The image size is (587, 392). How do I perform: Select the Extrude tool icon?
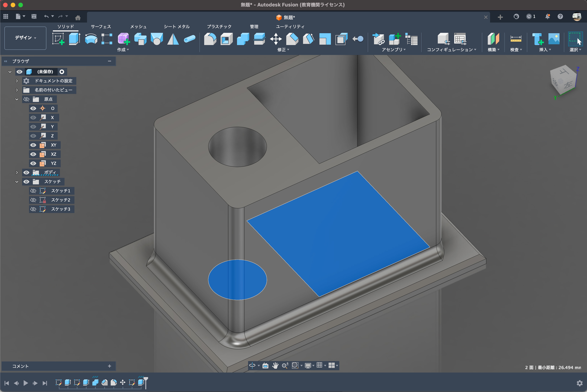[74, 39]
